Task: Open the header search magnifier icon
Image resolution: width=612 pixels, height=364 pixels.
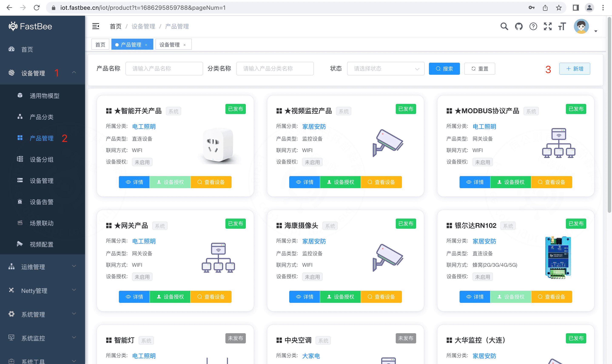Action: click(x=504, y=26)
